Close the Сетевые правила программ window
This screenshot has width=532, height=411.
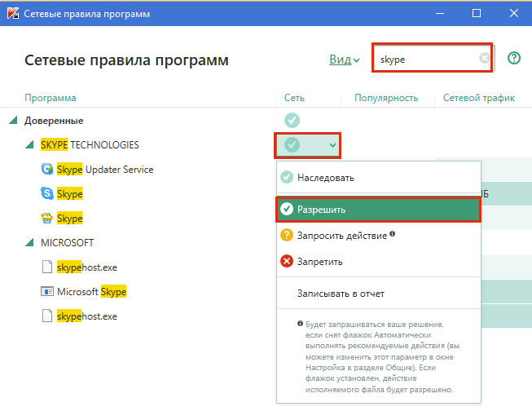(x=514, y=13)
